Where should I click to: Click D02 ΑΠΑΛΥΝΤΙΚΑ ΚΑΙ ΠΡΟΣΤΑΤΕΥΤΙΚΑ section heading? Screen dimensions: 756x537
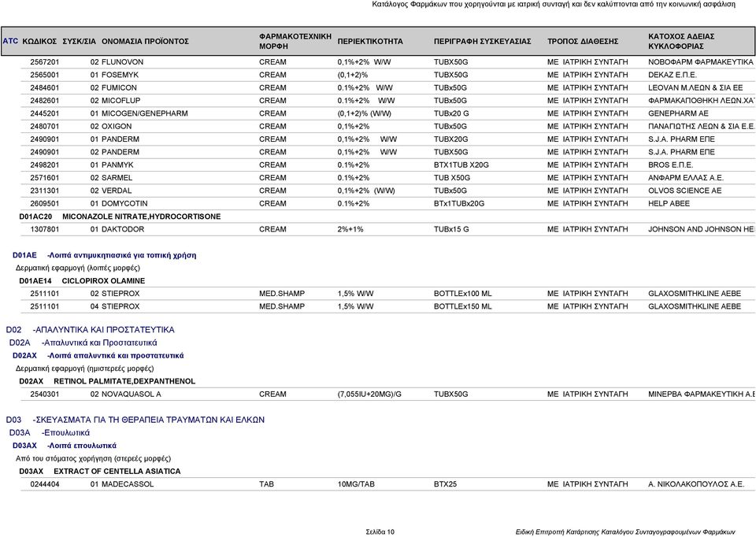(90, 330)
